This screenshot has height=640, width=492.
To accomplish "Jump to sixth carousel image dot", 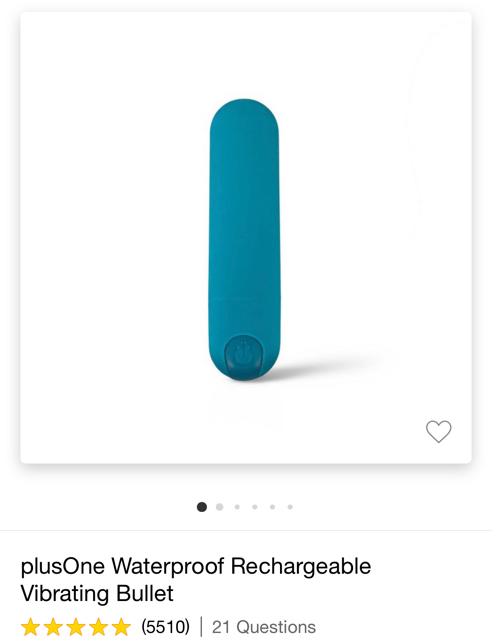I will tap(290, 507).
